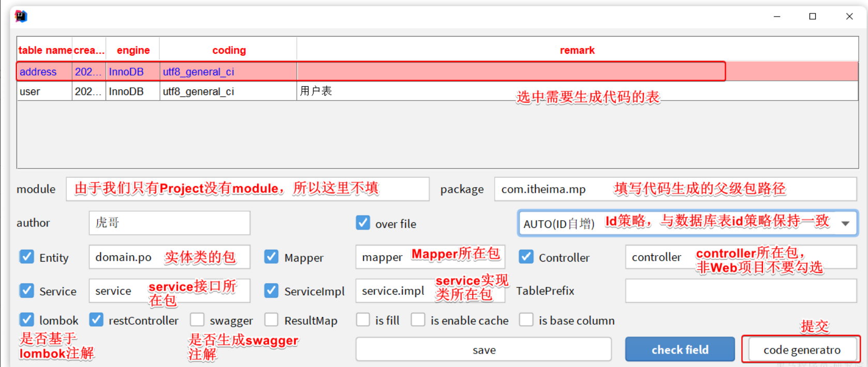The height and width of the screenshot is (367, 868).
Task: Click the crea... column header
Action: pyautogui.click(x=89, y=50)
